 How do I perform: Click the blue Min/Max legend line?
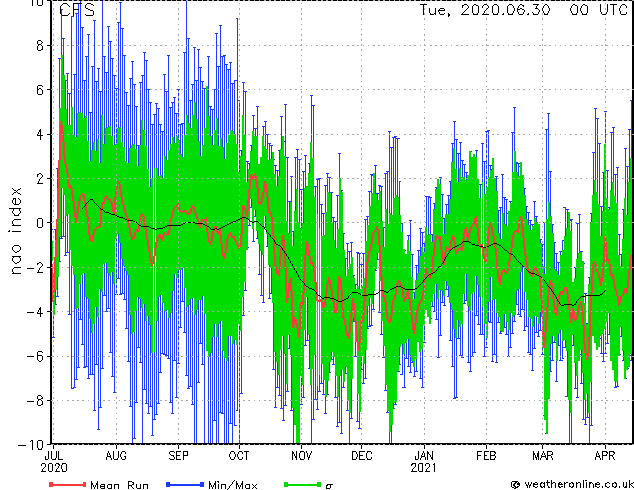(x=184, y=484)
